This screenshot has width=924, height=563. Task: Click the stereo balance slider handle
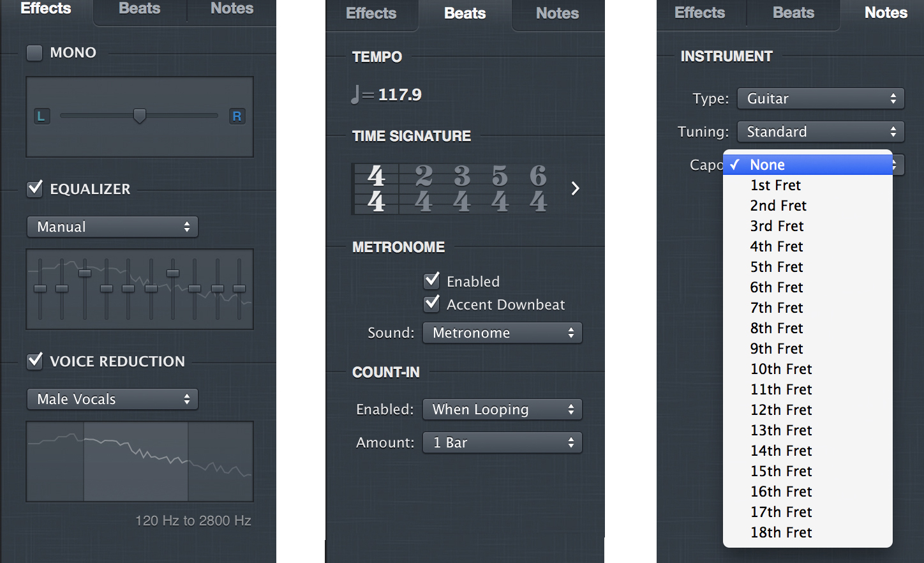pyautogui.click(x=140, y=116)
